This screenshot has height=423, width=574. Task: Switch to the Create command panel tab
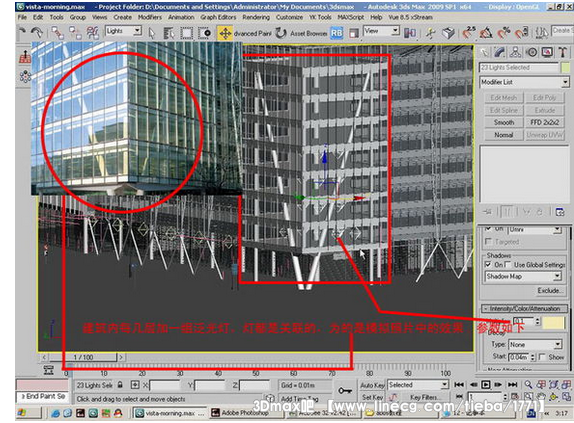click(x=484, y=52)
